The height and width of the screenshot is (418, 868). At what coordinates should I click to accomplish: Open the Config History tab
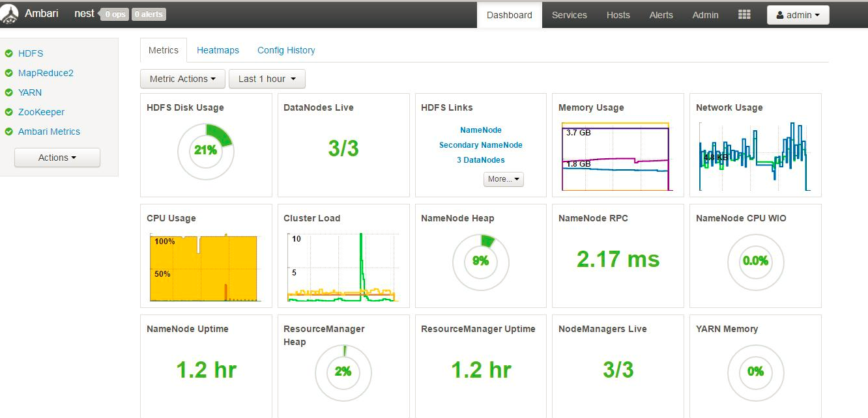click(286, 50)
